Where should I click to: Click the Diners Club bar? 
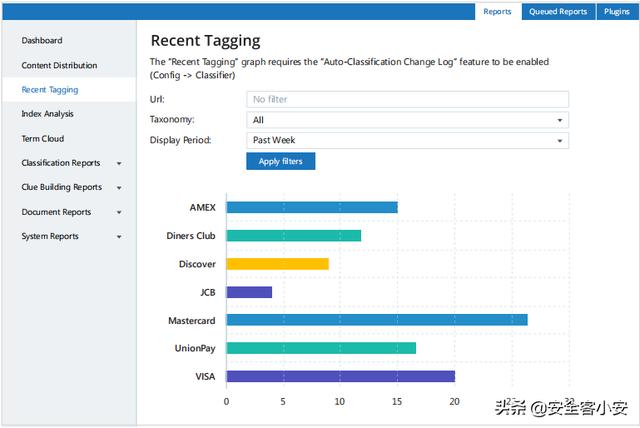coord(294,235)
